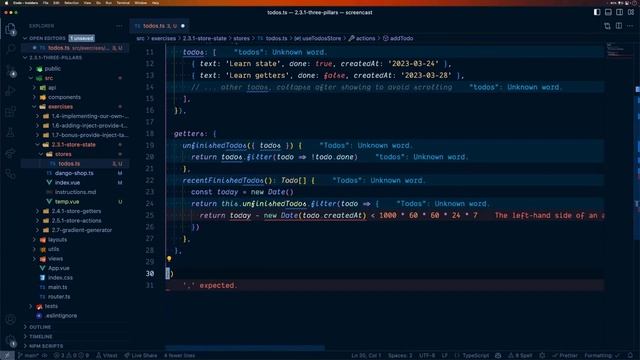Collapse the src folder
Viewport: 640px width, 360px height.
tap(49, 78)
